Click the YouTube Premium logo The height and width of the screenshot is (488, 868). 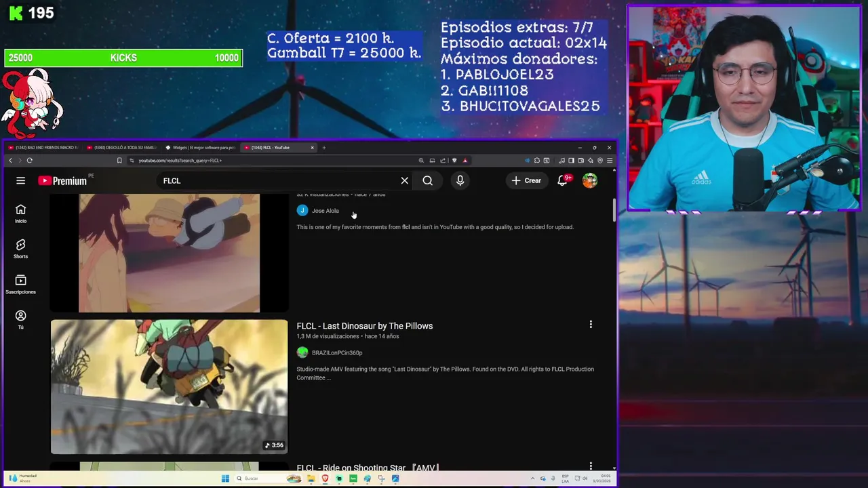point(62,181)
